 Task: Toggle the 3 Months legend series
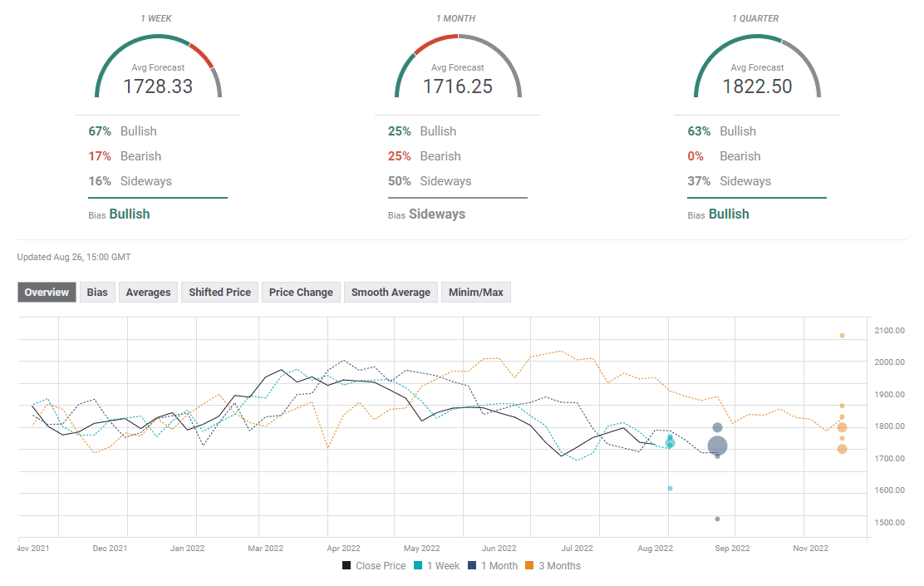pyautogui.click(x=552, y=566)
